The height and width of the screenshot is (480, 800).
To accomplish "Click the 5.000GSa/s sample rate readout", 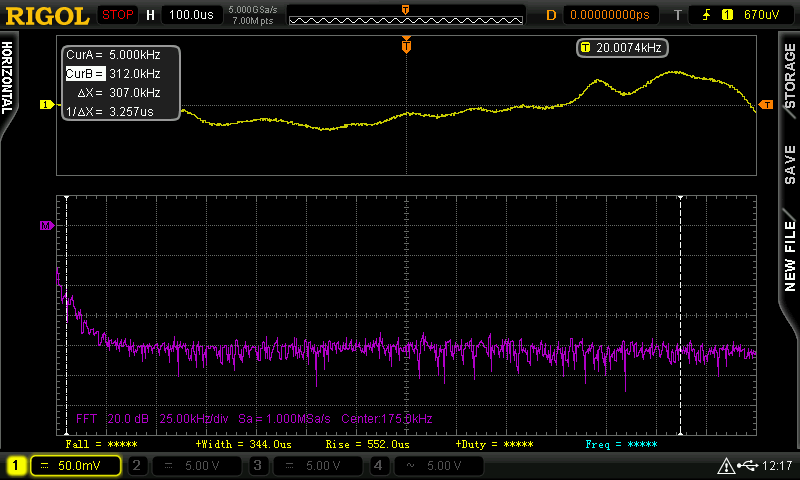I will [x=253, y=10].
